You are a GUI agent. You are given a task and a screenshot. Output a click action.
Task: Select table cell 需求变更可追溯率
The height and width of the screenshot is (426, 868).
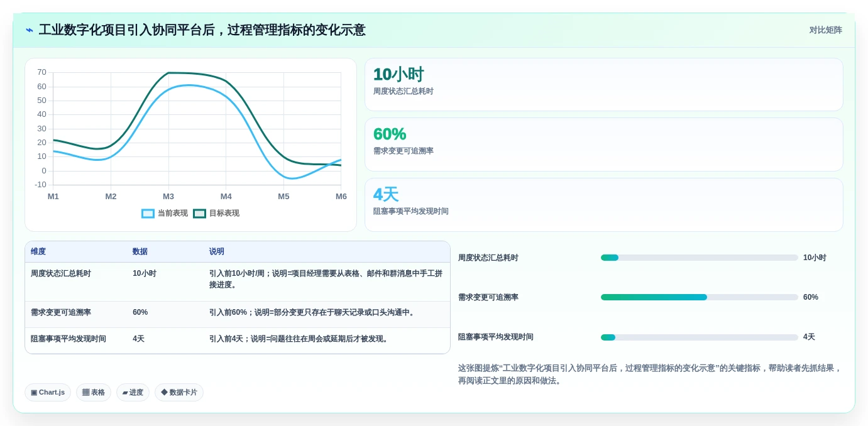tap(61, 312)
